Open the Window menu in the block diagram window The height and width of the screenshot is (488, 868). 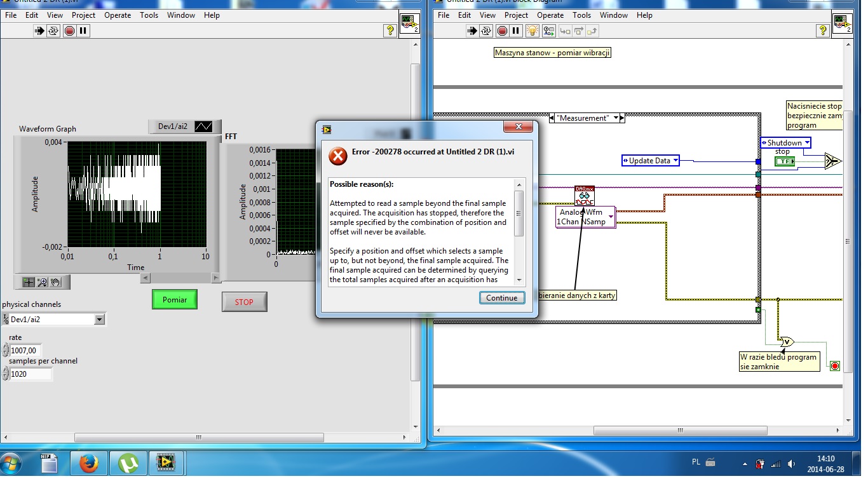coord(614,15)
